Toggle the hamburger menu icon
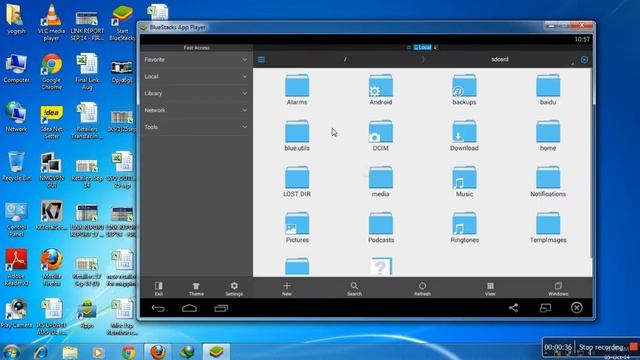 pyautogui.click(x=261, y=60)
